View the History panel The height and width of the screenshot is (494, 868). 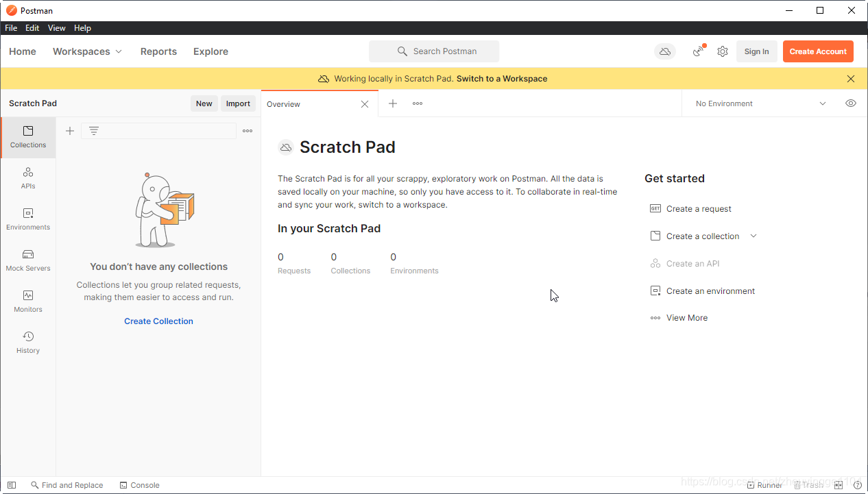pyautogui.click(x=27, y=343)
